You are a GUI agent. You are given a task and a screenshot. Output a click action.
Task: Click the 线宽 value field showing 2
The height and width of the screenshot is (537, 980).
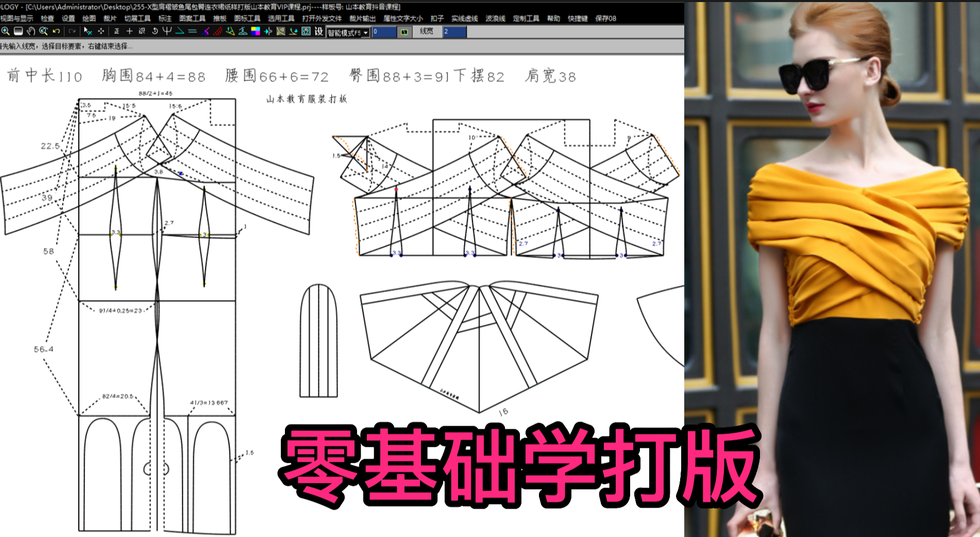pyautogui.click(x=454, y=32)
